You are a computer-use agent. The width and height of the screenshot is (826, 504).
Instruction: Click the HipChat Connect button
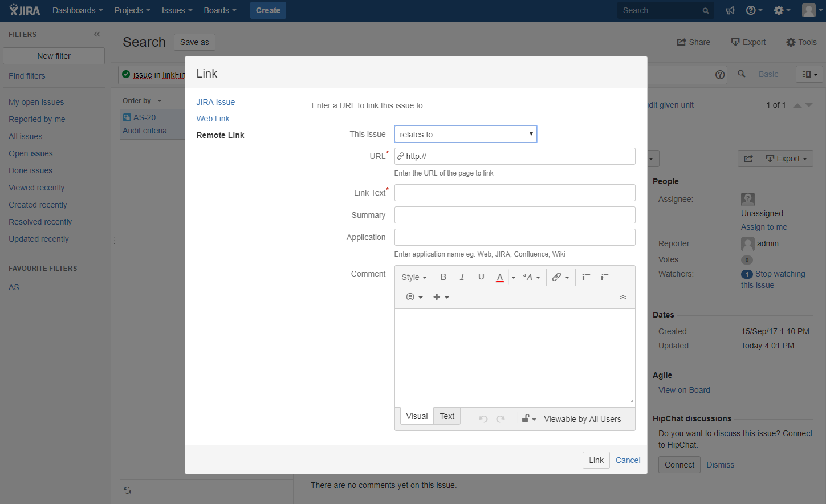click(x=679, y=465)
